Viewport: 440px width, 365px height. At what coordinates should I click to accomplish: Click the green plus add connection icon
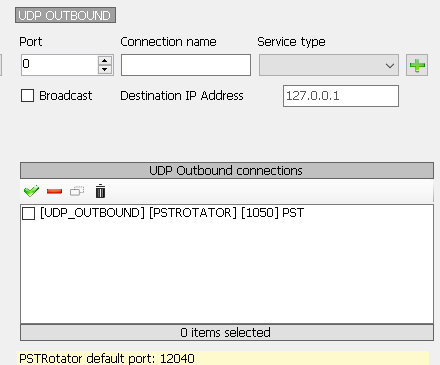pyautogui.click(x=417, y=65)
